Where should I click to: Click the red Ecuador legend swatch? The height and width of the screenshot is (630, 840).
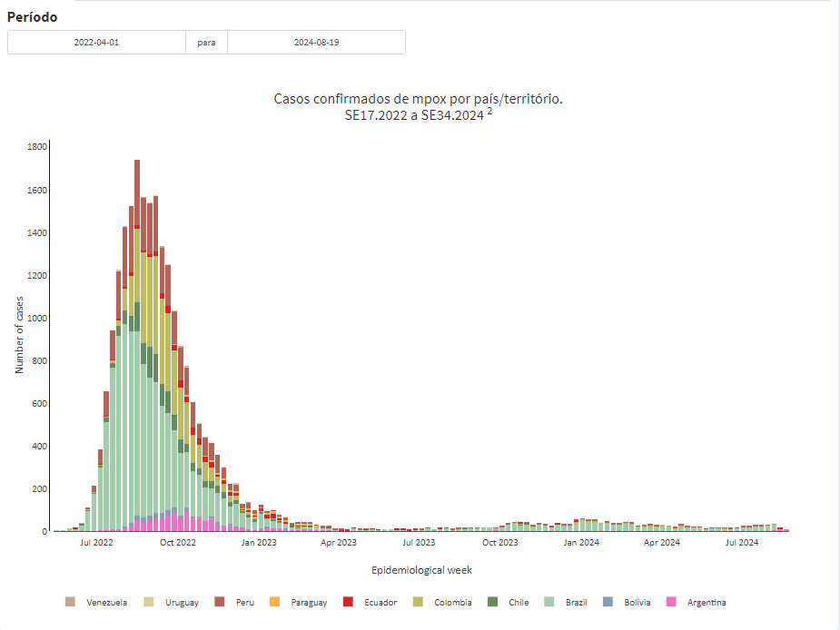point(349,602)
